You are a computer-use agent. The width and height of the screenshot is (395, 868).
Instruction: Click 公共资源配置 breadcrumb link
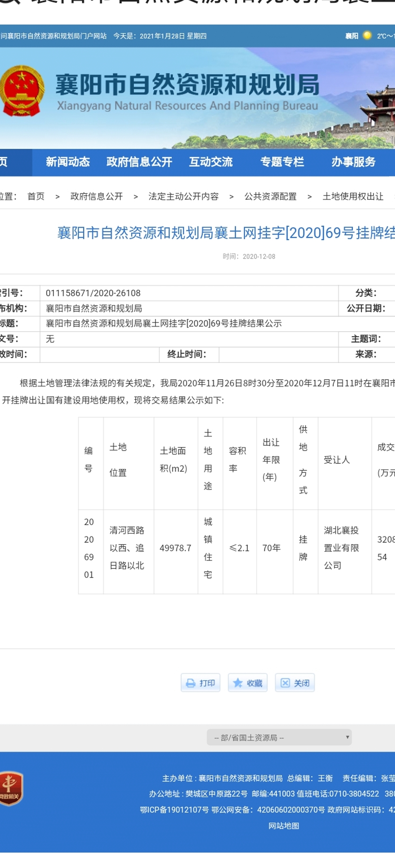[x=271, y=196]
